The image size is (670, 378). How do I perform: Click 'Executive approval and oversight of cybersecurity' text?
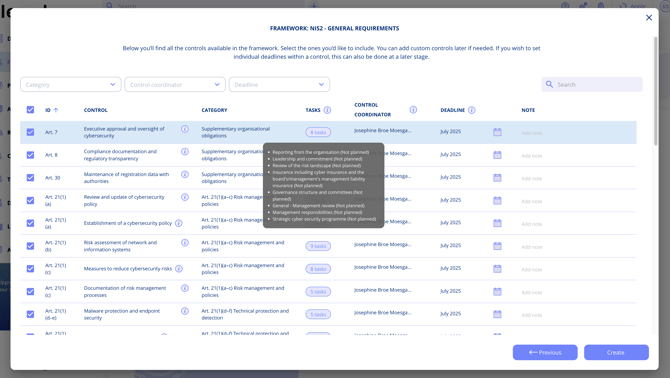[124, 132]
